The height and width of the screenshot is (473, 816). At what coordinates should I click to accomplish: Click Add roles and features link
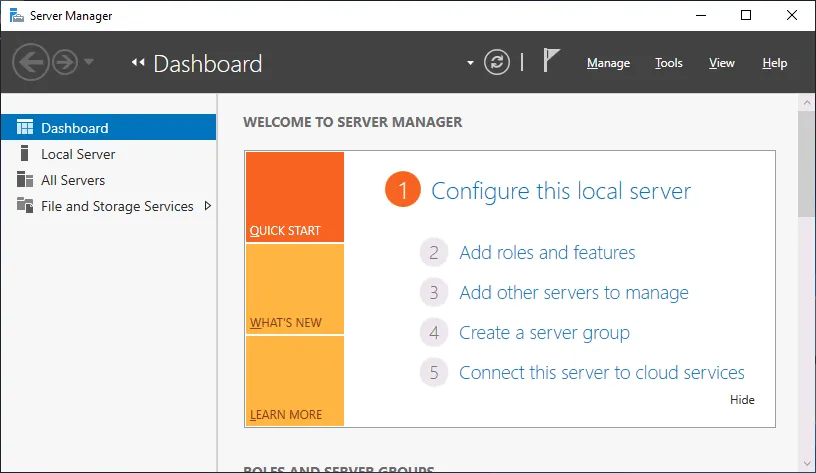[547, 253]
